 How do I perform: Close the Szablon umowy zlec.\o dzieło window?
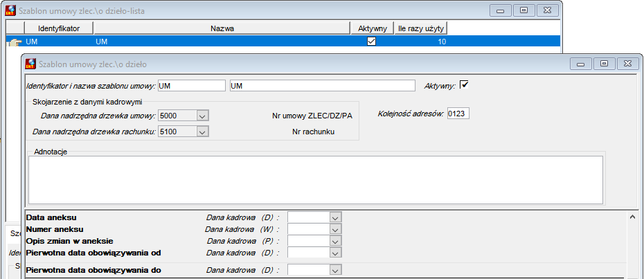tap(627, 64)
